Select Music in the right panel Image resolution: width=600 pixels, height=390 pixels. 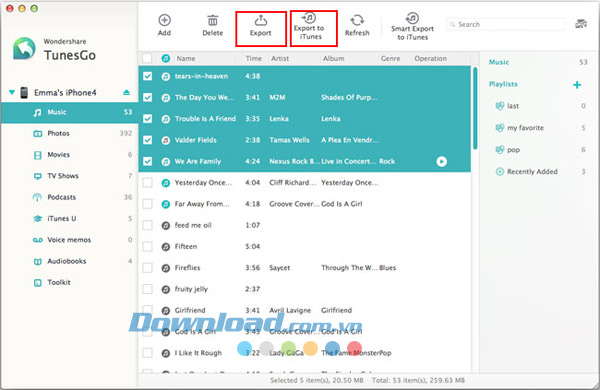click(x=499, y=62)
